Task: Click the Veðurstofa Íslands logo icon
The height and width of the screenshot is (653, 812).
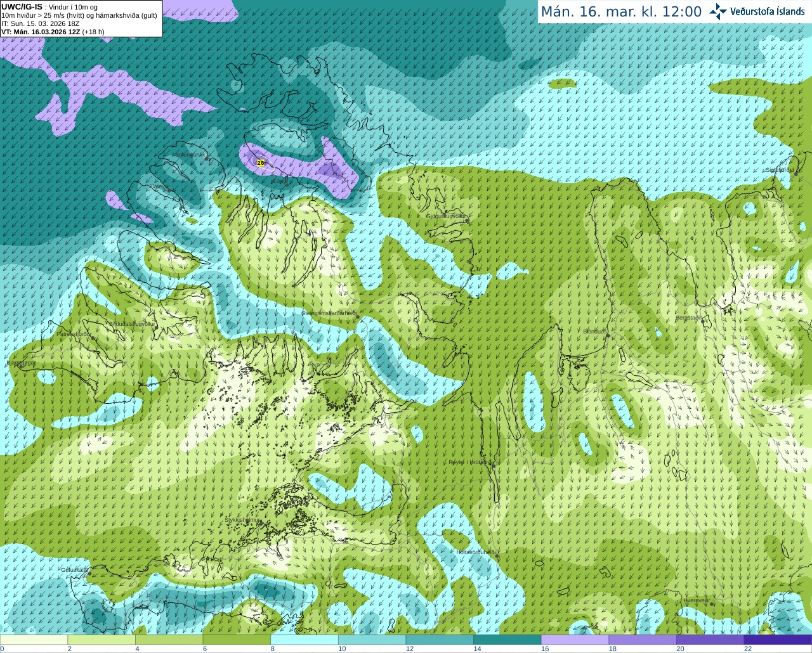Action: (x=717, y=11)
